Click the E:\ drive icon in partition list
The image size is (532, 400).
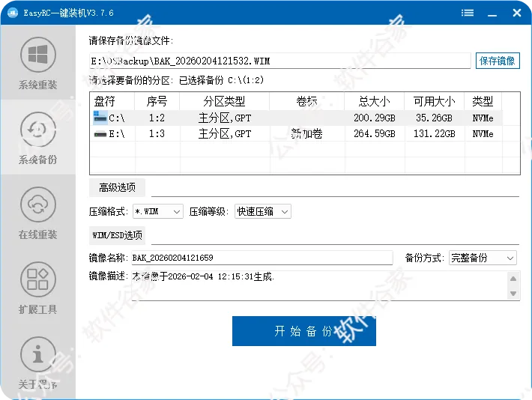(x=100, y=134)
